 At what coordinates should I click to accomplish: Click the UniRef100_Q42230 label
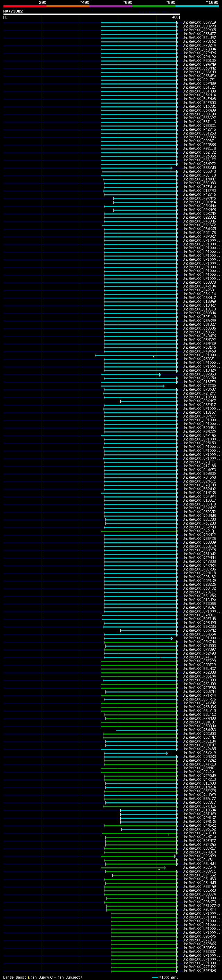[199, 386]
